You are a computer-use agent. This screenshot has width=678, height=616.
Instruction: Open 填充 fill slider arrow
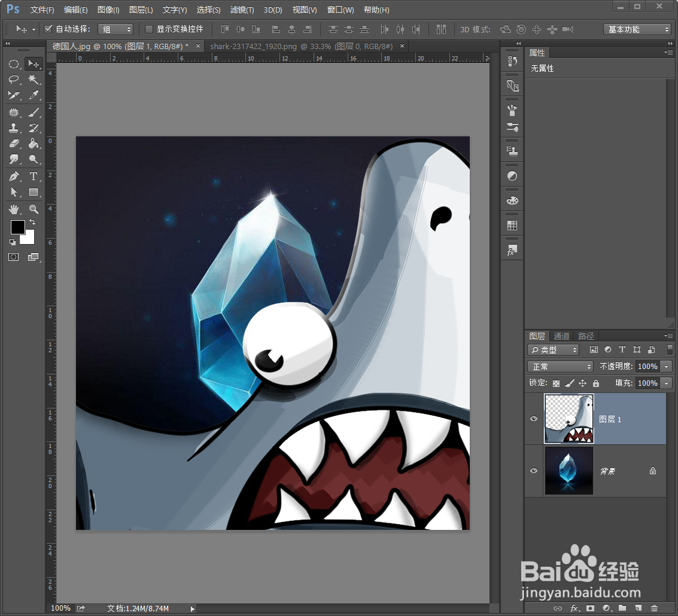(666, 383)
